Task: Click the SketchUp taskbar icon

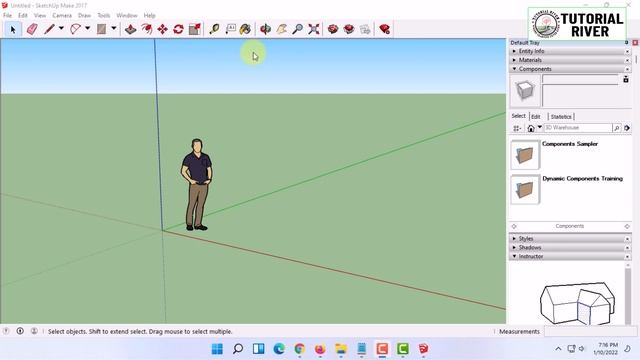Action: click(423, 349)
